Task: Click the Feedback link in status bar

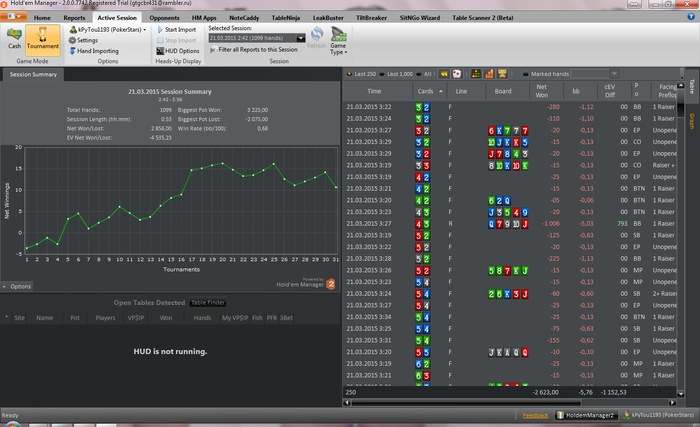Action: pos(535,414)
